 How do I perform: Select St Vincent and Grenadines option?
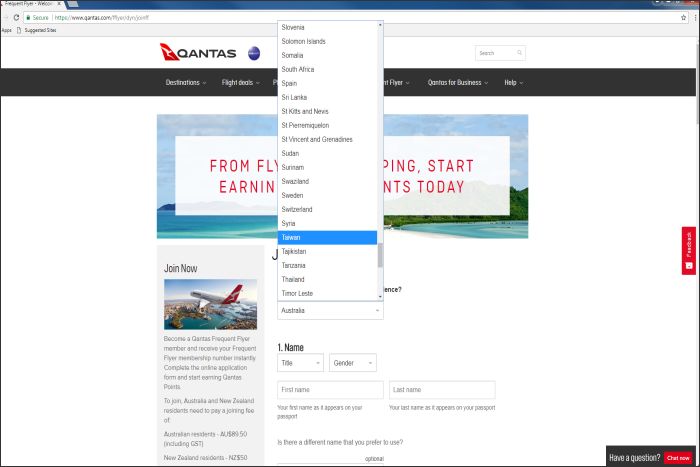tap(327, 139)
